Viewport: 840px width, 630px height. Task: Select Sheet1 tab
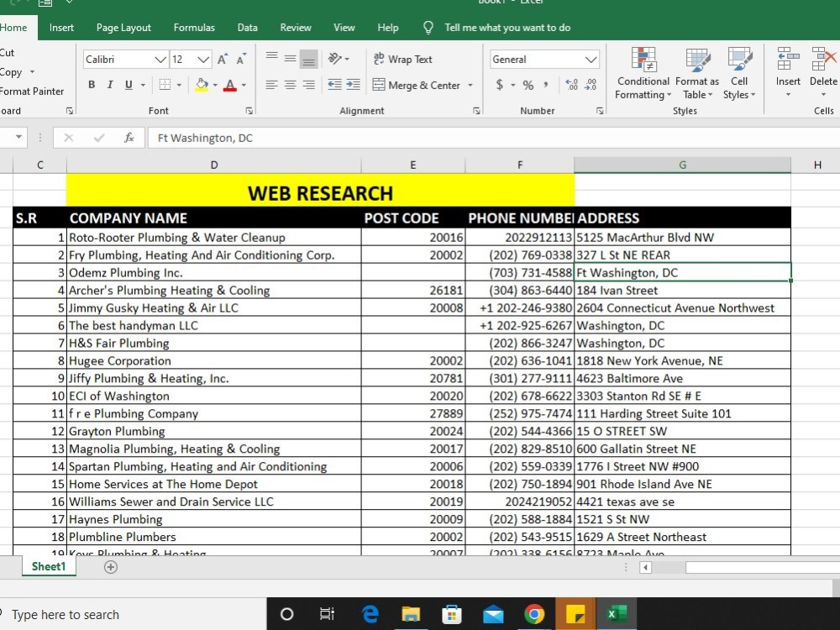[48, 567]
